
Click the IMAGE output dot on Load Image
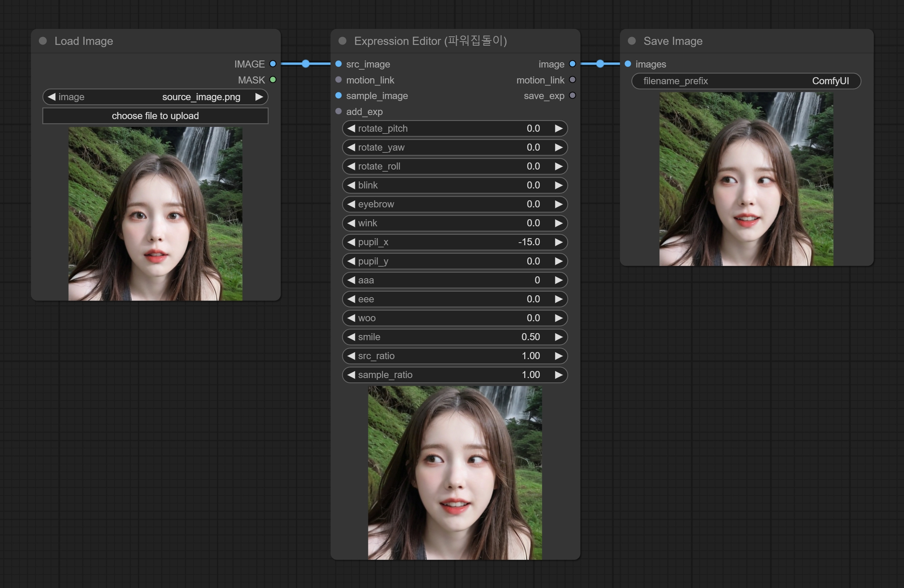click(x=273, y=64)
